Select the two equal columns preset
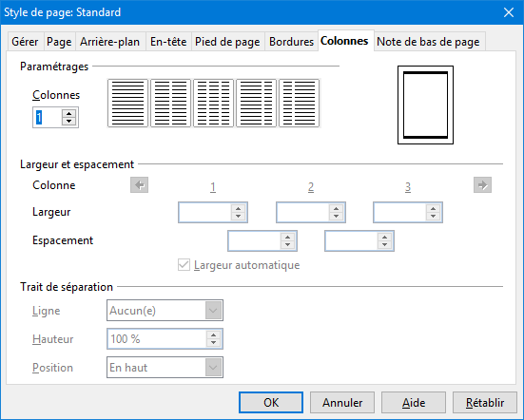This screenshot has height=420, width=524. point(170,104)
